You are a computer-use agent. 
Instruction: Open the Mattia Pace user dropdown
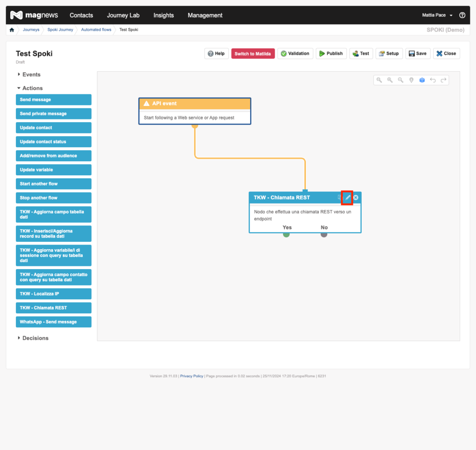[x=437, y=15]
